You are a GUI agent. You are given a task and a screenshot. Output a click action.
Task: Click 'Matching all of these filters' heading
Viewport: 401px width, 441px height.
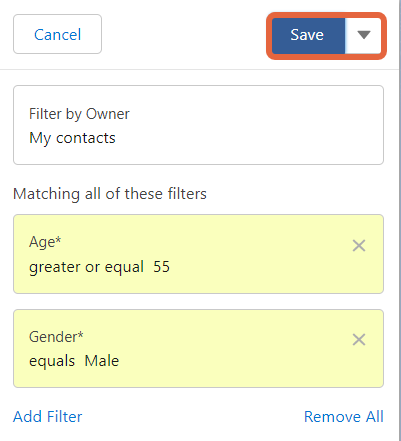(x=110, y=194)
